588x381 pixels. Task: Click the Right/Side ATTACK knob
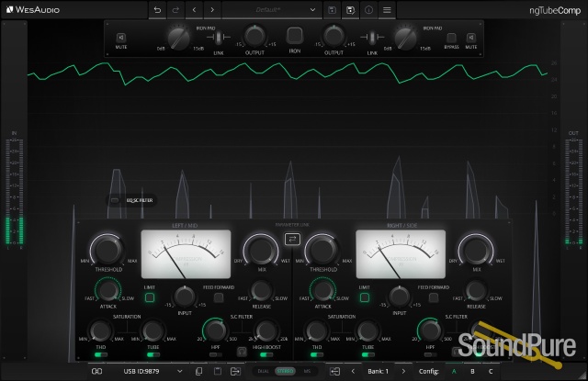click(x=322, y=290)
